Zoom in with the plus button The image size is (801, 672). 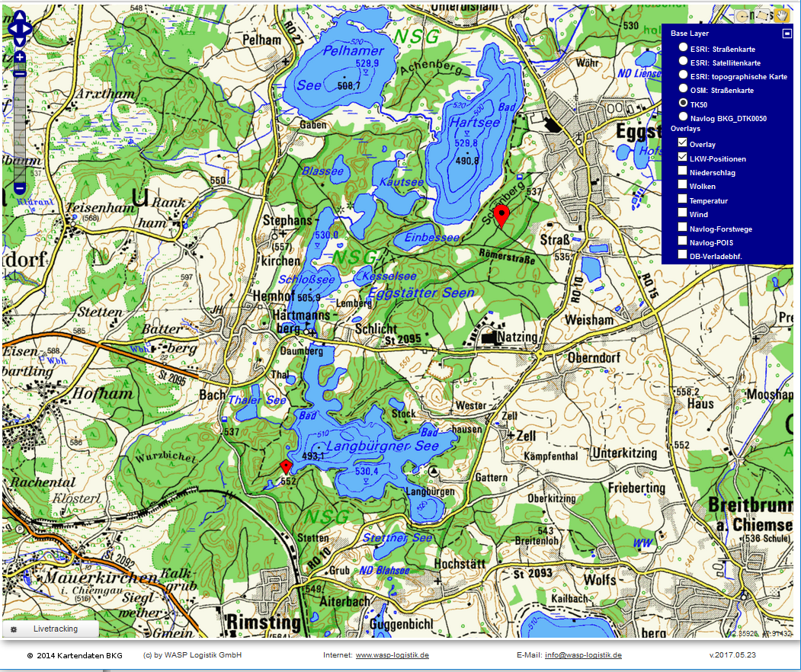[20, 58]
